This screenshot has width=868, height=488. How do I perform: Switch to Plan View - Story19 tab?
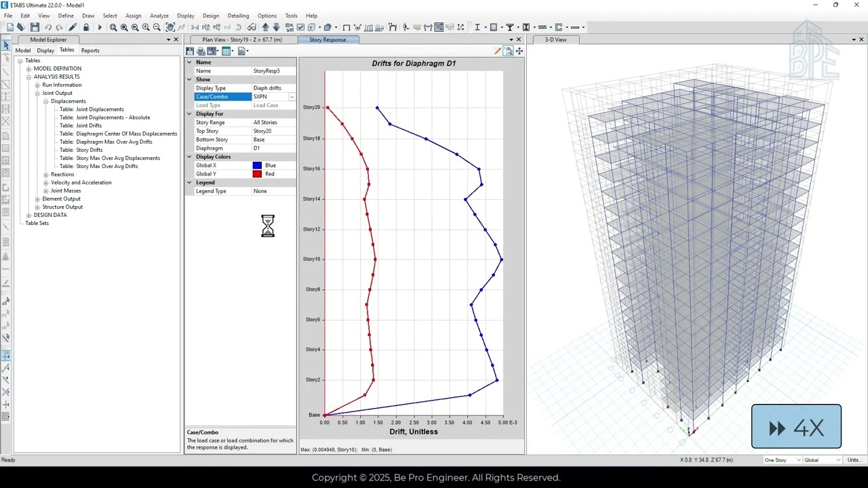coord(241,39)
